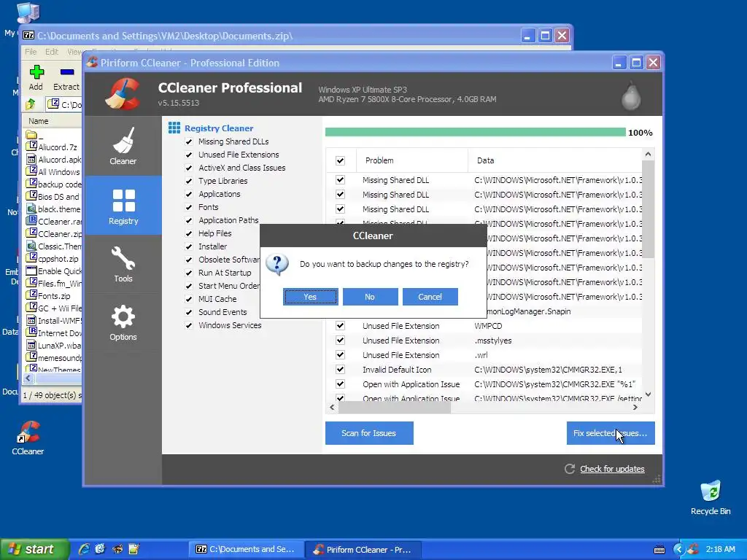Click Yes to backup registry
This screenshot has width=747, height=560.
point(311,297)
